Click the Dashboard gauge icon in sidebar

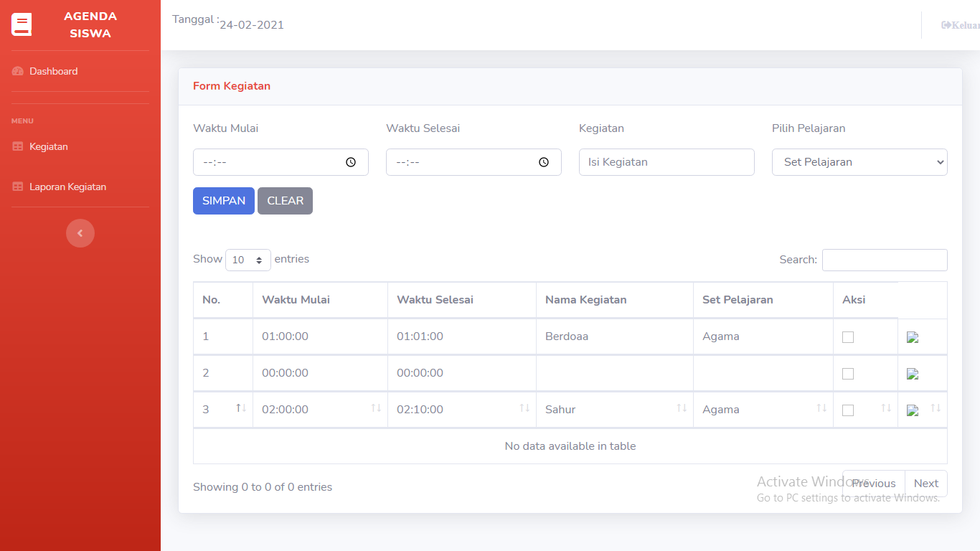click(18, 71)
